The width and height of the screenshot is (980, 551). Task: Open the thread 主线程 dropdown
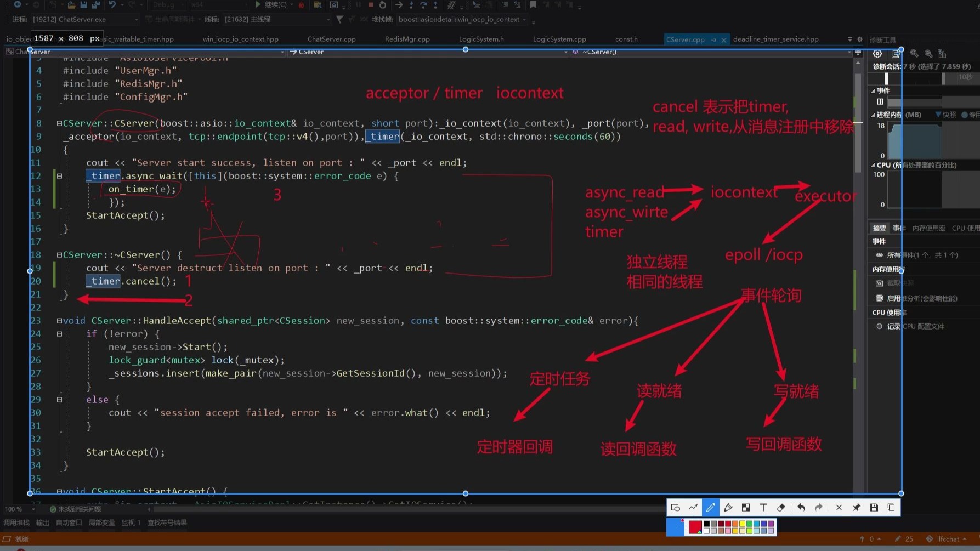click(x=277, y=19)
